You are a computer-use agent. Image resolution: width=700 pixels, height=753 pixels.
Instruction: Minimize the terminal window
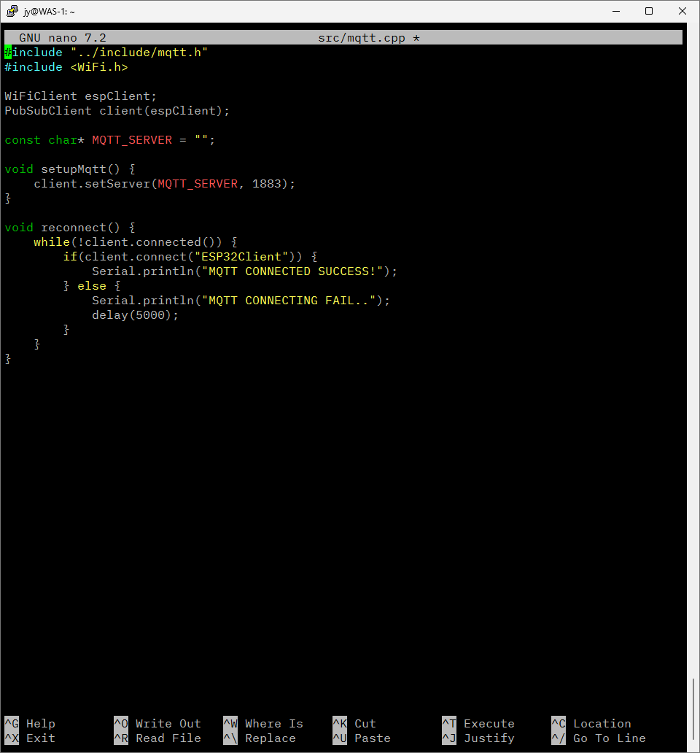click(x=617, y=11)
